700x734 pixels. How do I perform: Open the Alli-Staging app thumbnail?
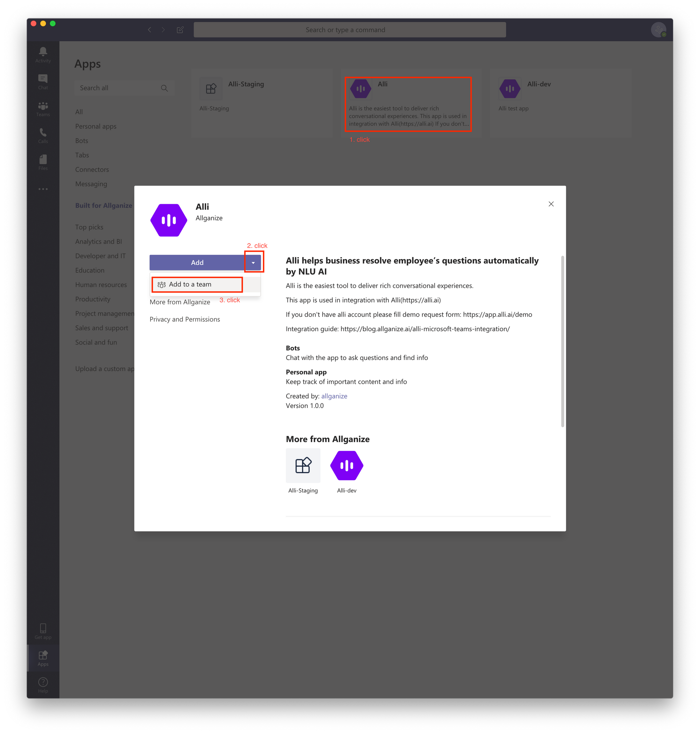click(303, 465)
